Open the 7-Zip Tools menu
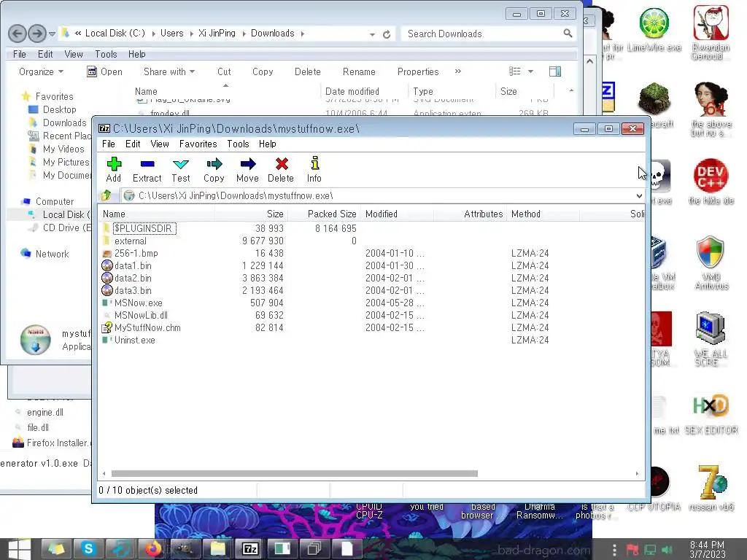747x560 pixels. tap(239, 144)
